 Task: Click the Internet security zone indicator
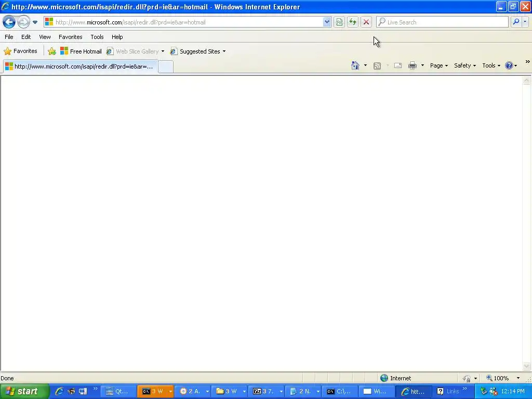tap(396, 378)
